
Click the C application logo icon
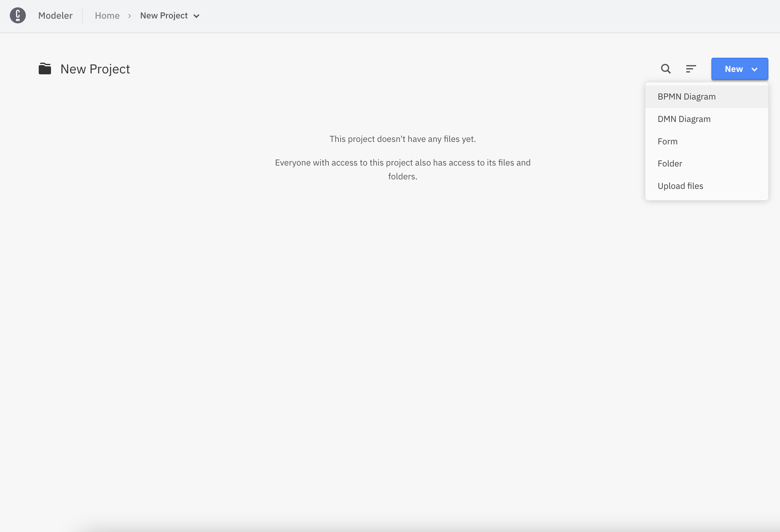[x=18, y=15]
